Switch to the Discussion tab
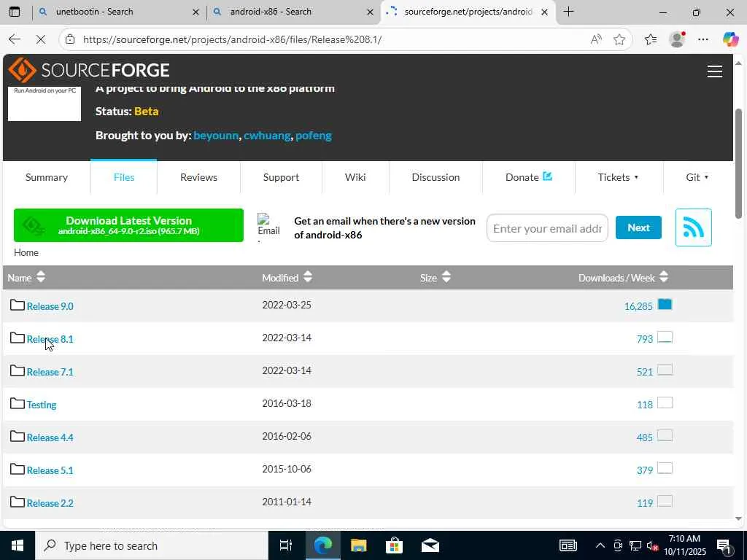This screenshot has width=747, height=560. [x=436, y=177]
